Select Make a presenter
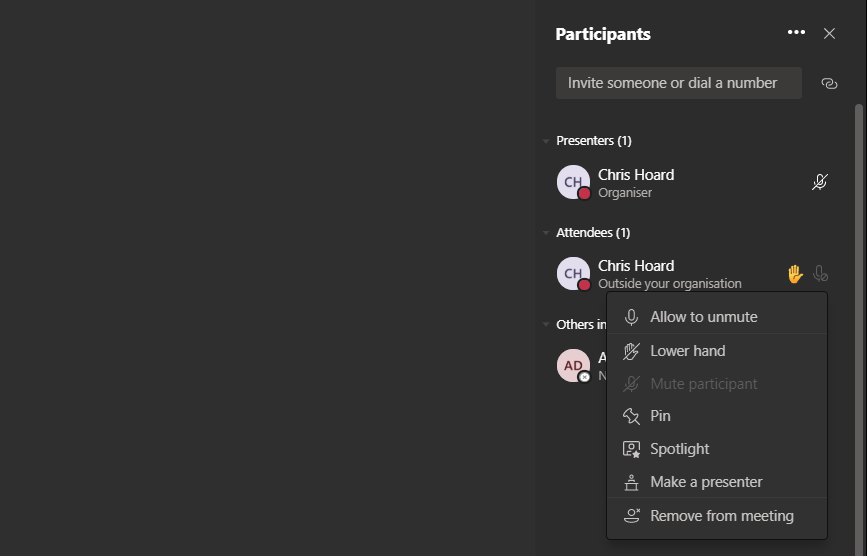Screen dimensions: 867x556 pos(706,482)
